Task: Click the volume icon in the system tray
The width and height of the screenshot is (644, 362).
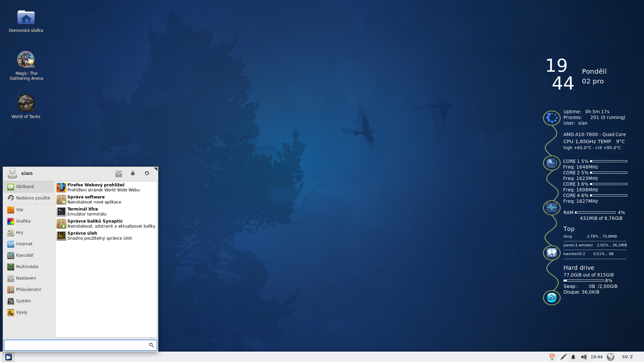Action: point(584,357)
